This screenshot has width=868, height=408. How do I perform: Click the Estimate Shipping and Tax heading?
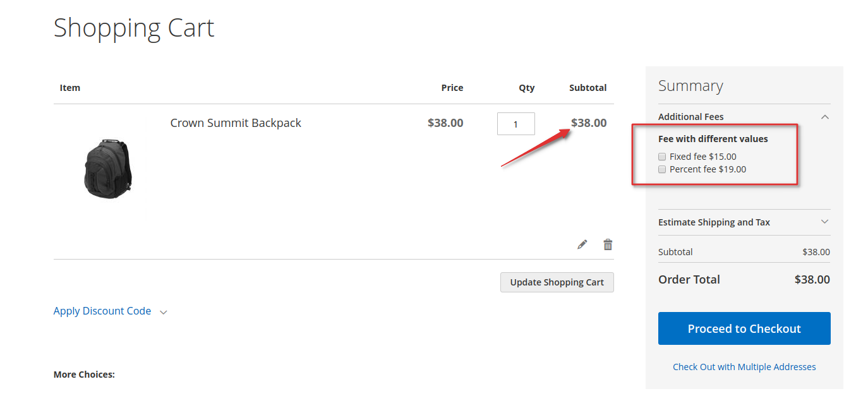(714, 222)
